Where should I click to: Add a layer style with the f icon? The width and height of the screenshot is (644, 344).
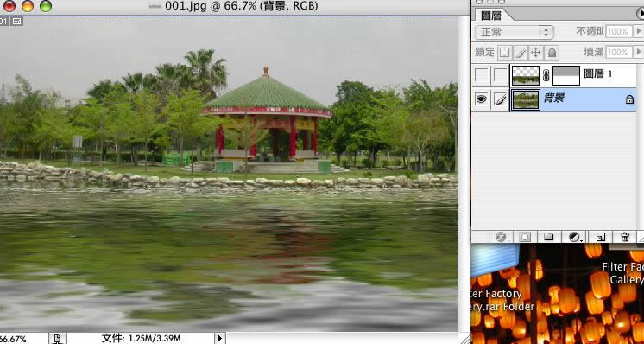(501, 237)
